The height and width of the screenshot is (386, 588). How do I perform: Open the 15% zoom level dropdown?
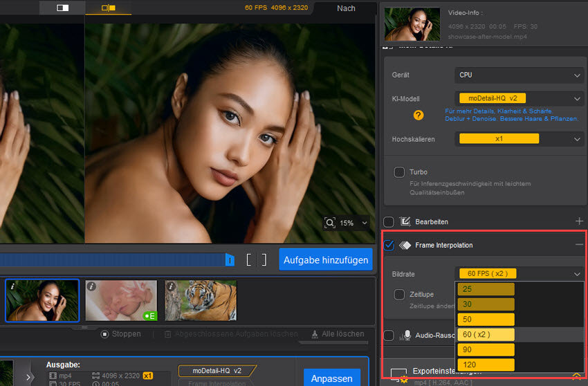pyautogui.click(x=364, y=223)
